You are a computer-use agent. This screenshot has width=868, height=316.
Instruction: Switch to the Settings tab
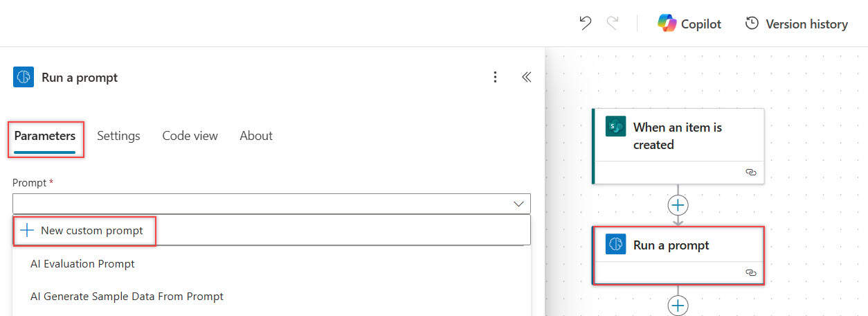click(x=118, y=136)
